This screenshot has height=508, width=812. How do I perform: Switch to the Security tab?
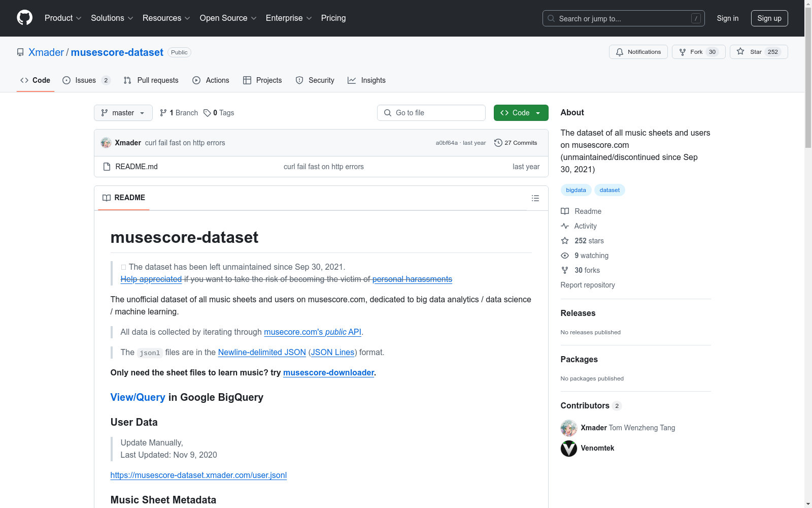tap(315, 80)
